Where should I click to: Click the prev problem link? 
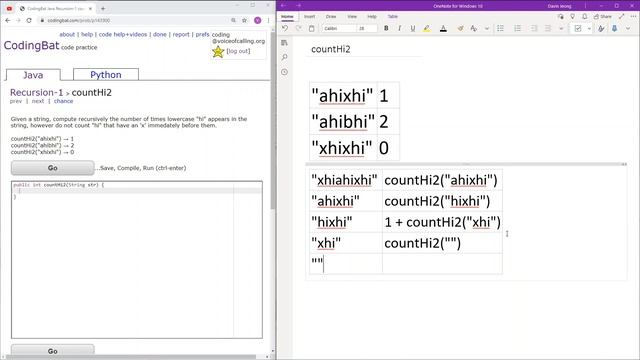pyautogui.click(x=16, y=101)
